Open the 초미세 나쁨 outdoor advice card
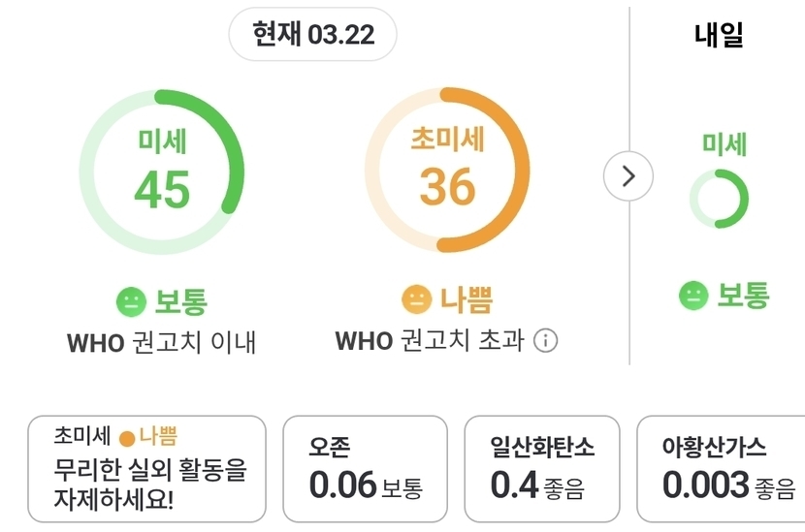This screenshot has height=532, width=805. coord(146,470)
